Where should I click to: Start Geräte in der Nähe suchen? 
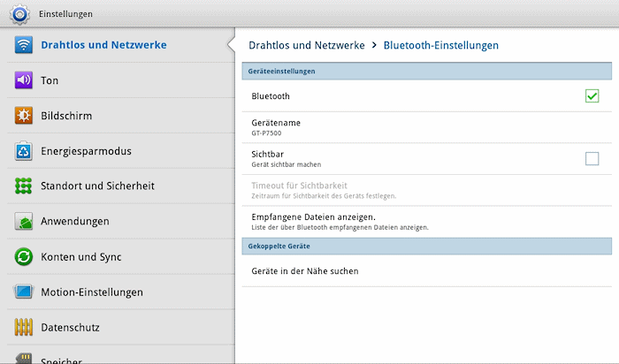coord(427,271)
